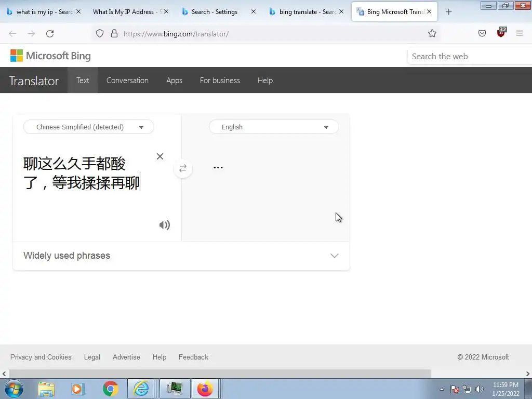Save page to Pocket
This screenshot has height=399, width=532.
point(482,33)
